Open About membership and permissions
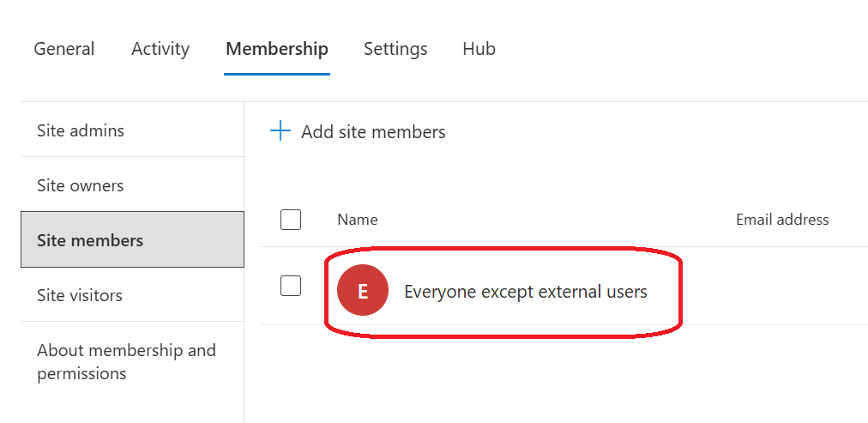This screenshot has height=423, width=868. 126,361
